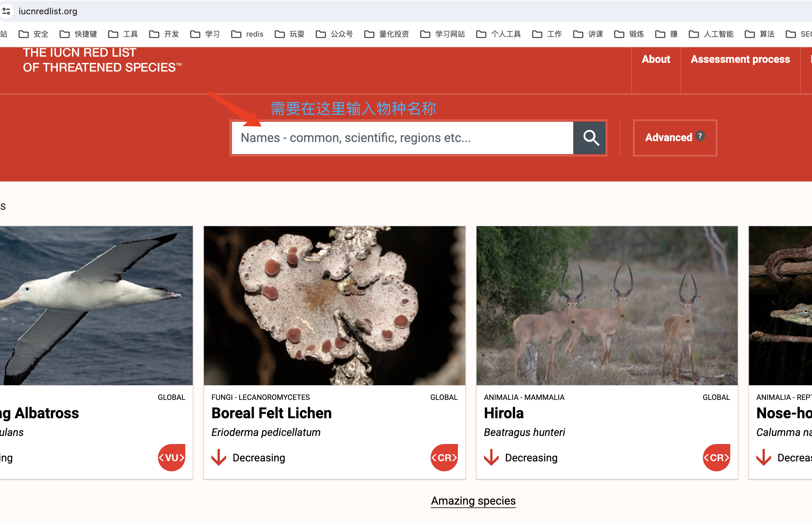Click the search magnifier icon
Screen dimensions: 812x522
click(590, 138)
